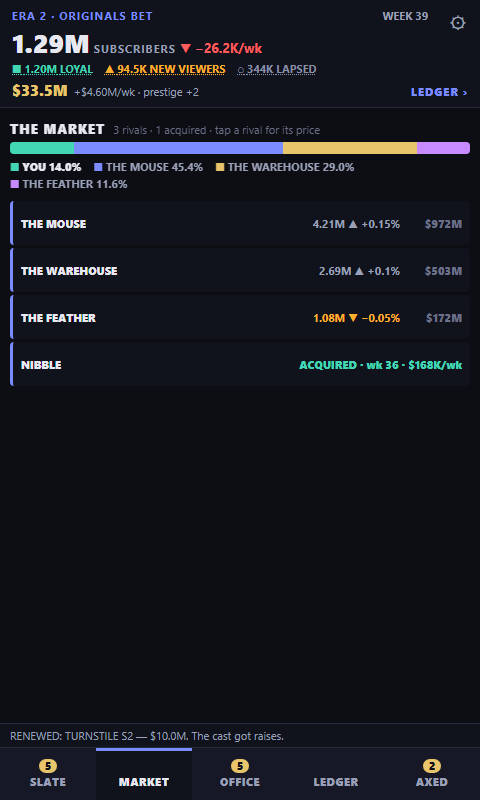Click the Slate badge showing 5
The image size is (480, 800).
[x=48, y=766]
